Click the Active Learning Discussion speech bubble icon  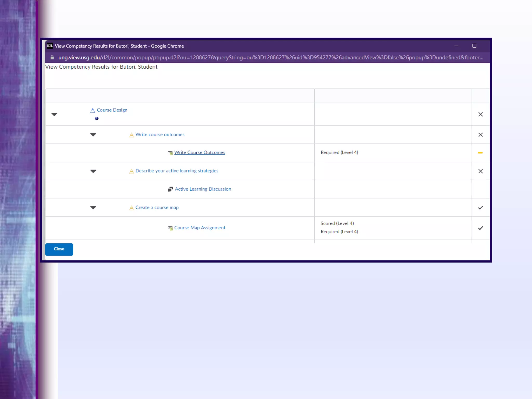(x=170, y=189)
